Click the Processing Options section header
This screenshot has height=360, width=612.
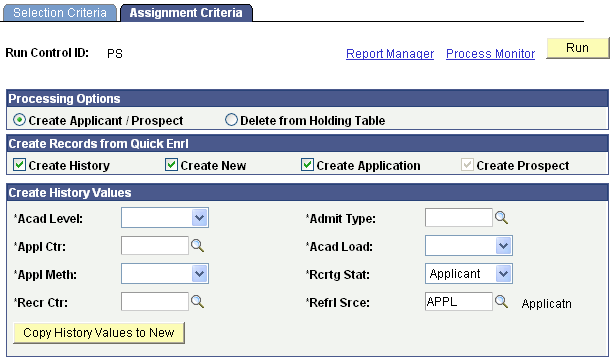coord(308,98)
